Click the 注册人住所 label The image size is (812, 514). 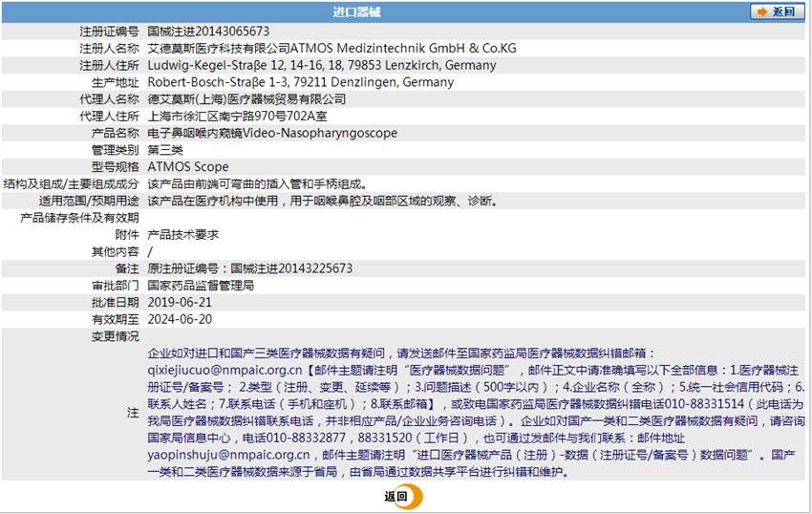[x=109, y=65]
